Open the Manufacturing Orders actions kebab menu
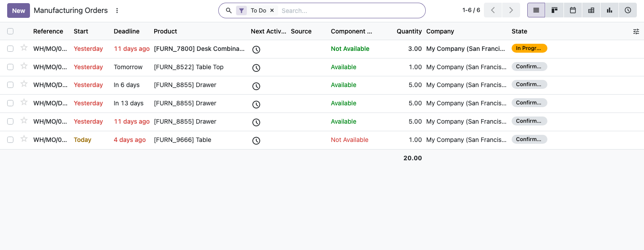The height and width of the screenshot is (250, 644). (117, 10)
